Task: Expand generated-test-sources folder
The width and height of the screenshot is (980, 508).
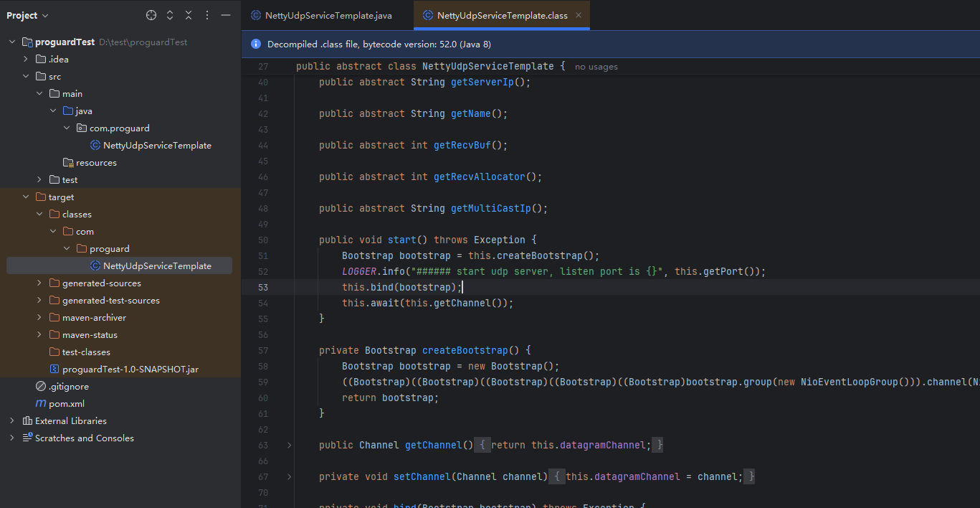Action: [x=39, y=301]
